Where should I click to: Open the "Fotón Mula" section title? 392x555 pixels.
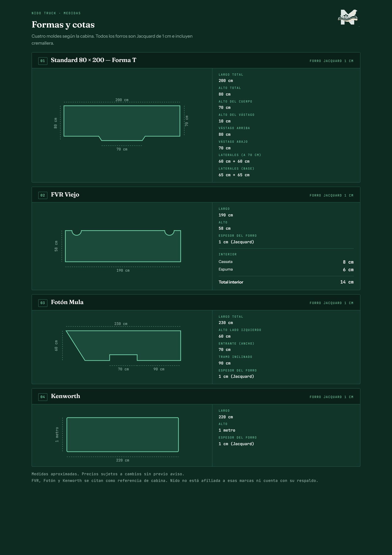67,302
